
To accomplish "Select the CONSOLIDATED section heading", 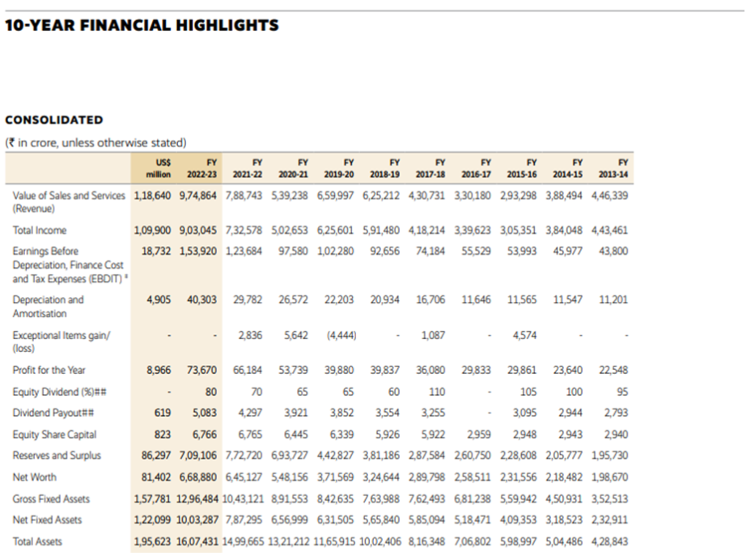I will click(54, 120).
